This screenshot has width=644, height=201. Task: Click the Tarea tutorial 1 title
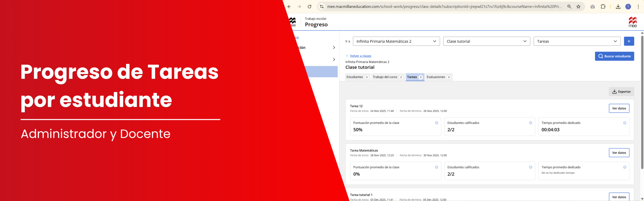tap(361, 195)
